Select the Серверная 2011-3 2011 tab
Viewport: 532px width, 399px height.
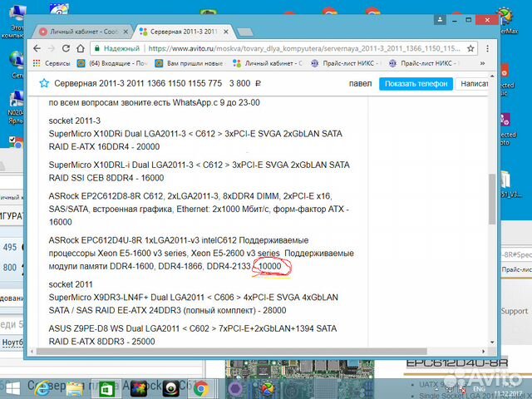[183, 32]
